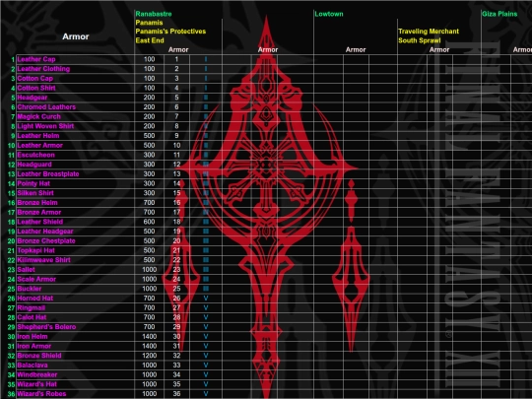Select Shepherd's Bolero entry

tap(46, 327)
